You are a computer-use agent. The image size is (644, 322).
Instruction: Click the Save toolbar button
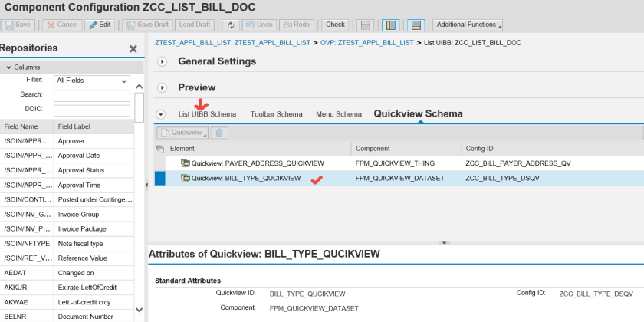(x=18, y=25)
